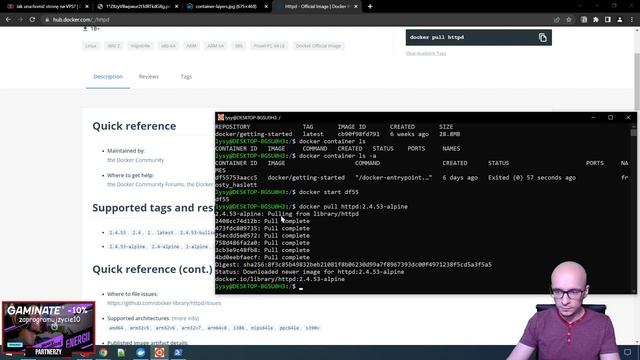Open the Docker Community maintainer link
The width and height of the screenshot is (640, 360).
click(x=136, y=160)
